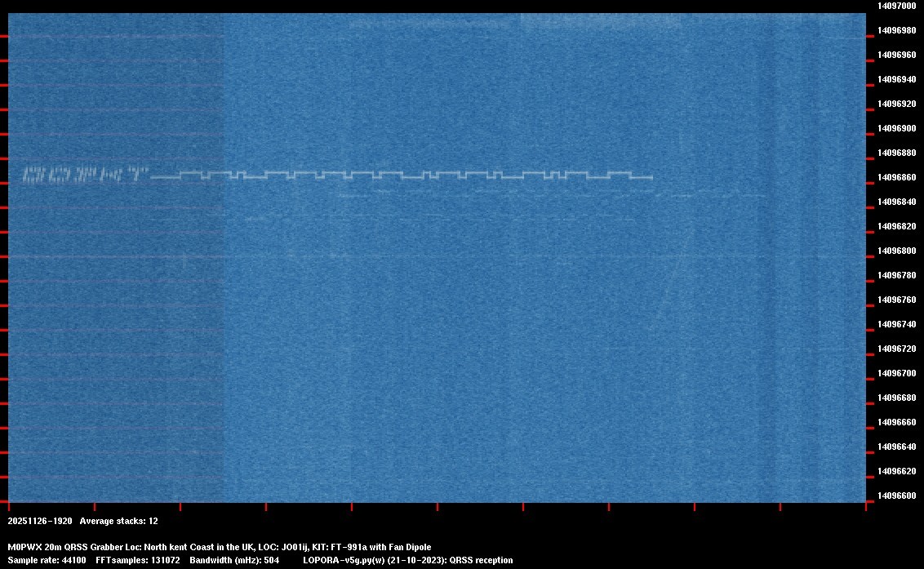The height and width of the screenshot is (569, 924).
Task: Click the Sample rate: 44100 status text
Action: [x=47, y=560]
